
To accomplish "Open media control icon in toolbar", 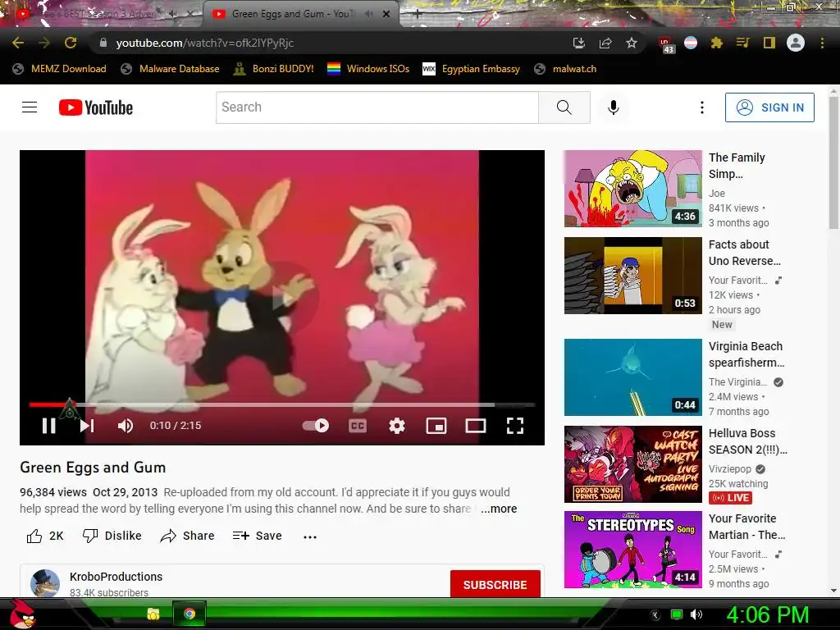I will pos(742,43).
